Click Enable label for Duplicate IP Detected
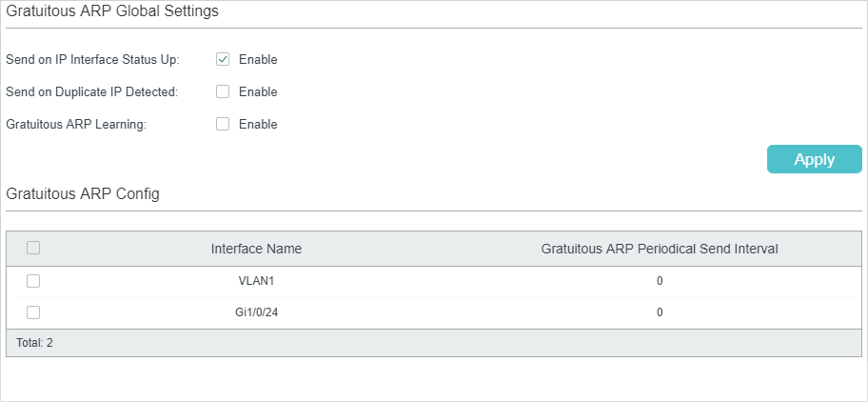Image resolution: width=868 pixels, height=402 pixels. (x=258, y=91)
